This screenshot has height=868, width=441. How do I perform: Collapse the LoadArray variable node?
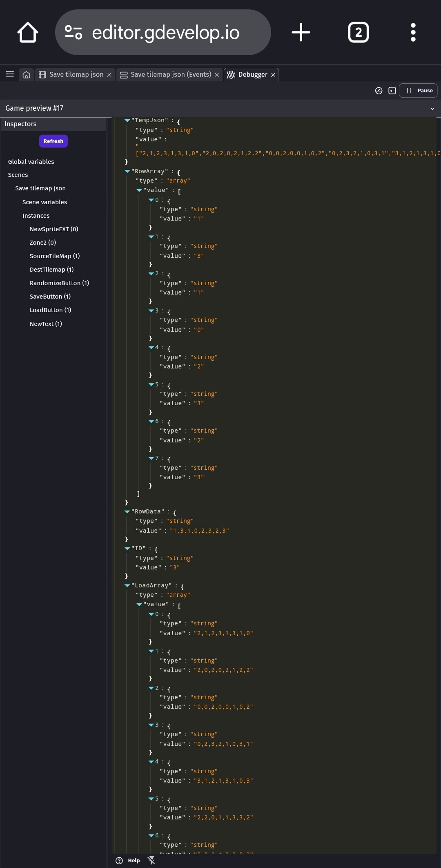tap(127, 586)
